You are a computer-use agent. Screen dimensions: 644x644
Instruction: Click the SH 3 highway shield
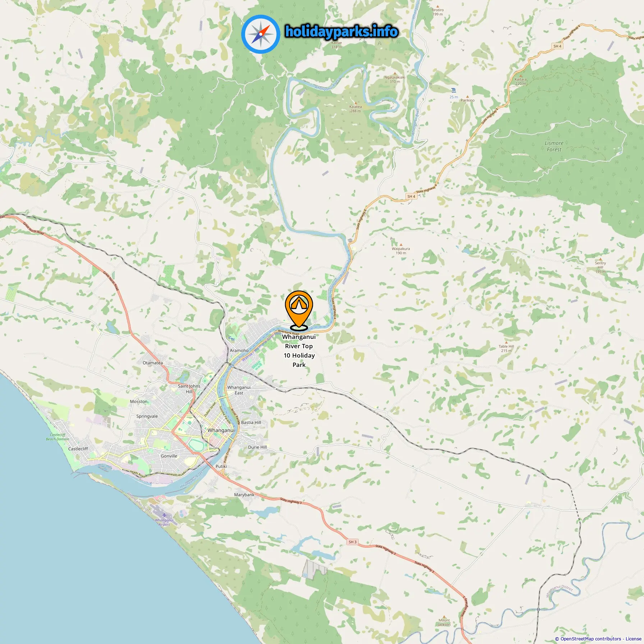[x=353, y=542]
